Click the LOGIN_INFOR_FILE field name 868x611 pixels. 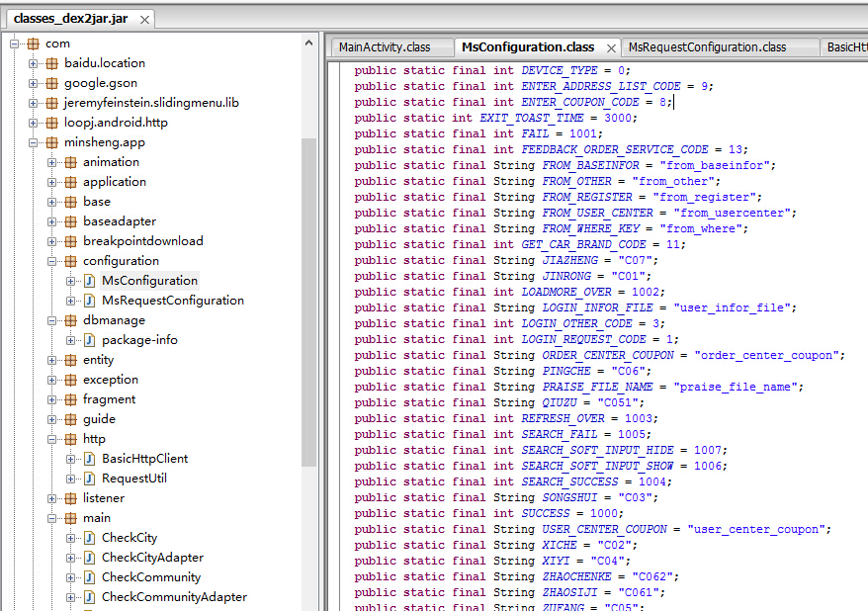click(597, 307)
